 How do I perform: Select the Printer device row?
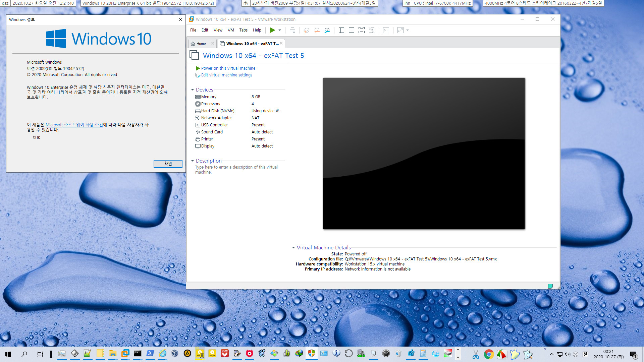pos(239,139)
